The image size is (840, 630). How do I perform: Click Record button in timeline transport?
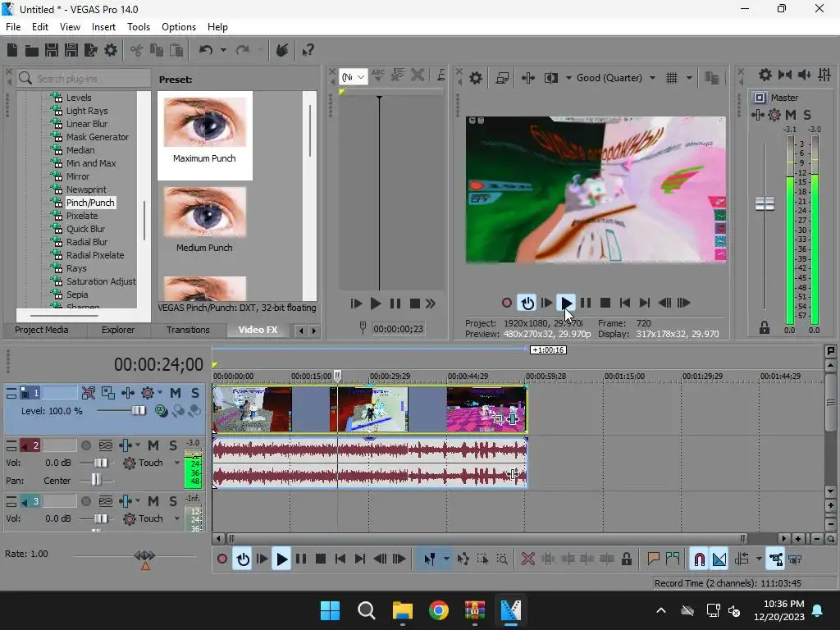(221, 559)
